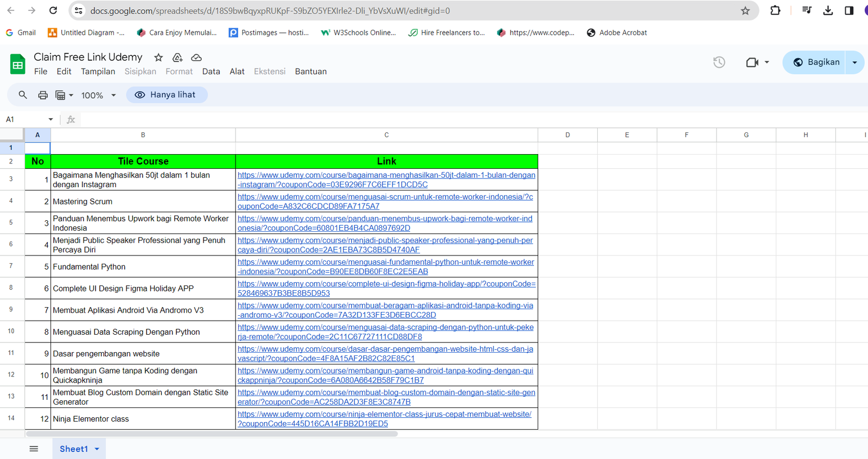Open the Tampilan menu
This screenshot has width=868, height=459.
click(98, 71)
